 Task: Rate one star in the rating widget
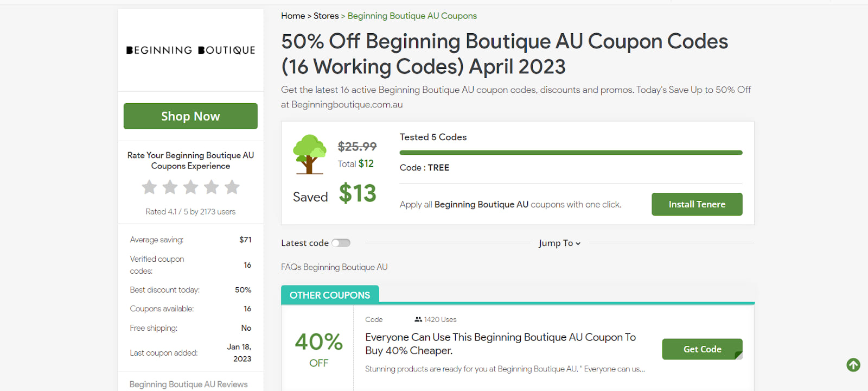click(x=149, y=187)
